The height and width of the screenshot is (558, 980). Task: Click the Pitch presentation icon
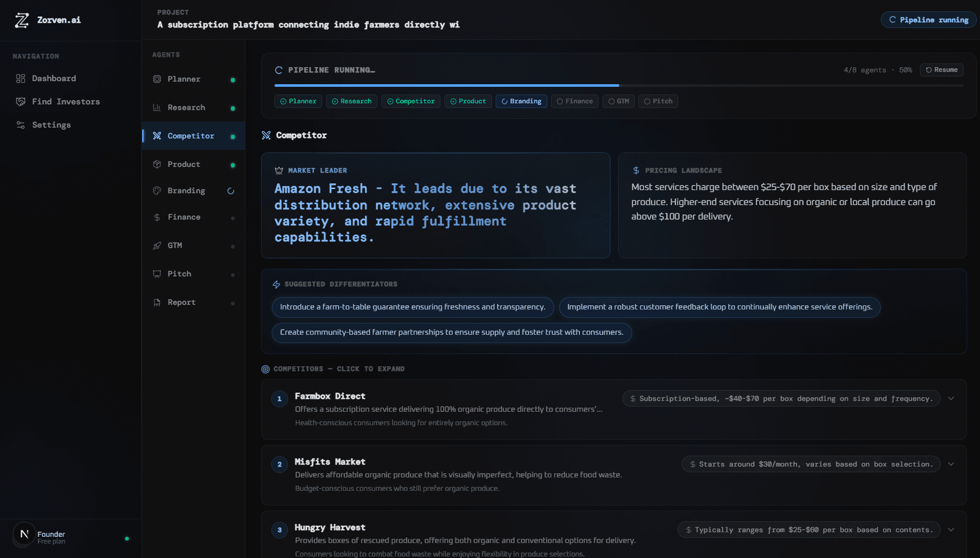click(x=157, y=274)
